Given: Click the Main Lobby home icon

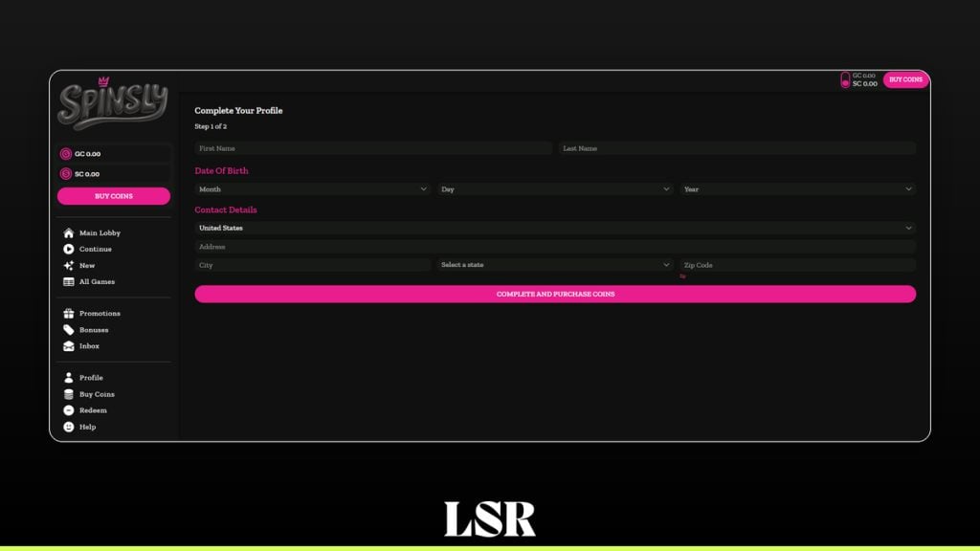Looking at the screenshot, I should point(69,233).
